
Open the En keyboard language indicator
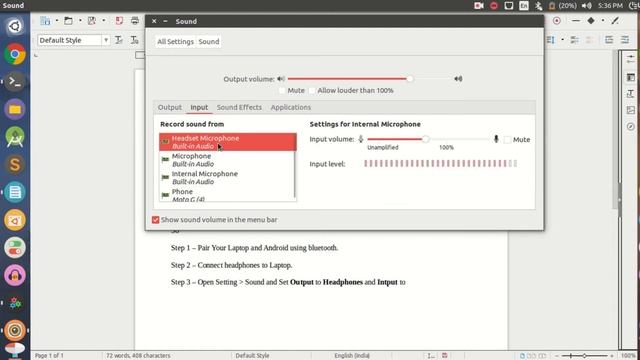(x=524, y=6)
